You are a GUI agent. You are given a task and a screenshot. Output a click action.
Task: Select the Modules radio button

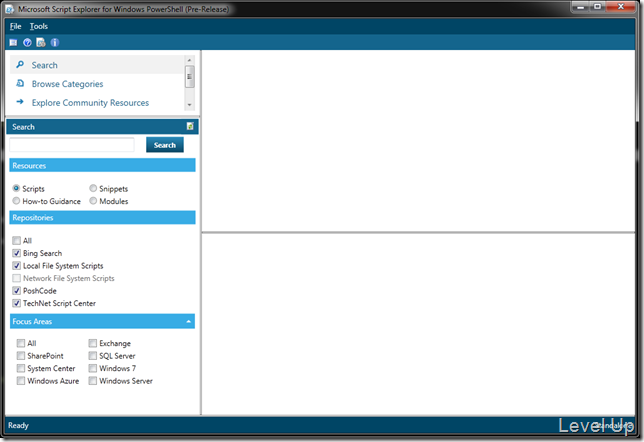[x=93, y=201]
